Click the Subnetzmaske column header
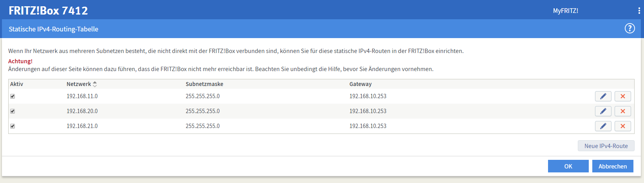The image size is (644, 183). (204, 84)
